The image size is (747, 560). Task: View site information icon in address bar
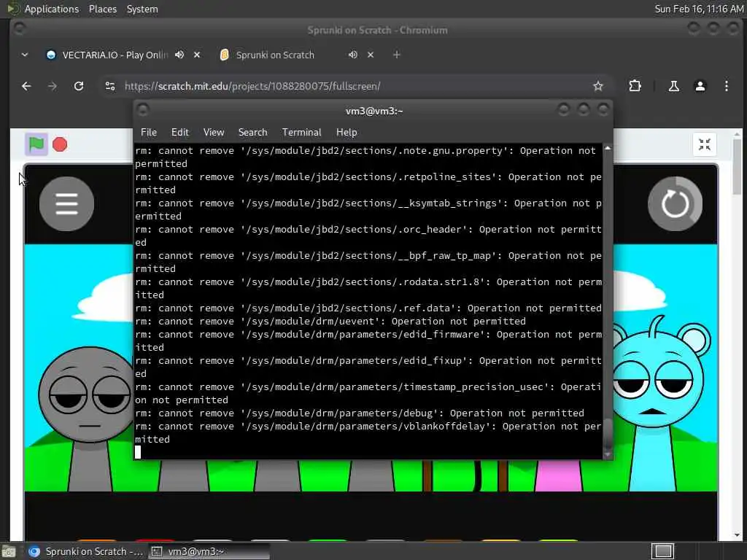110,86
